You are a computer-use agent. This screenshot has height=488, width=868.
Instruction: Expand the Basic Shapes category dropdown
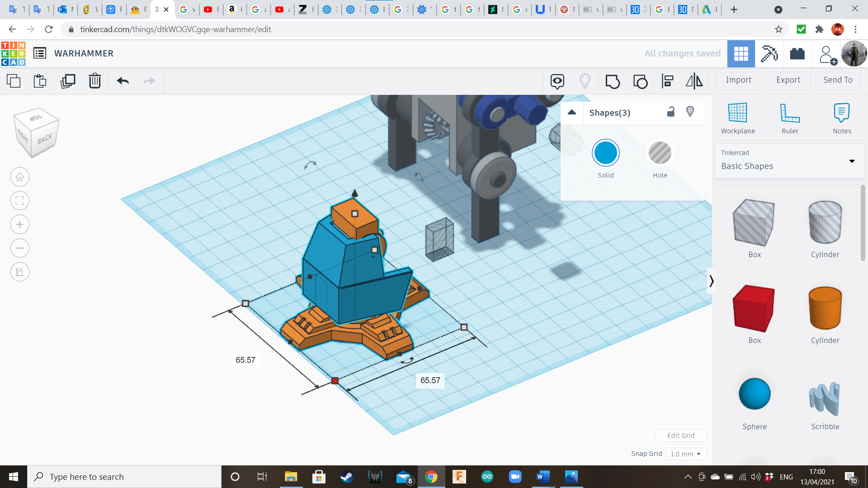coord(852,161)
